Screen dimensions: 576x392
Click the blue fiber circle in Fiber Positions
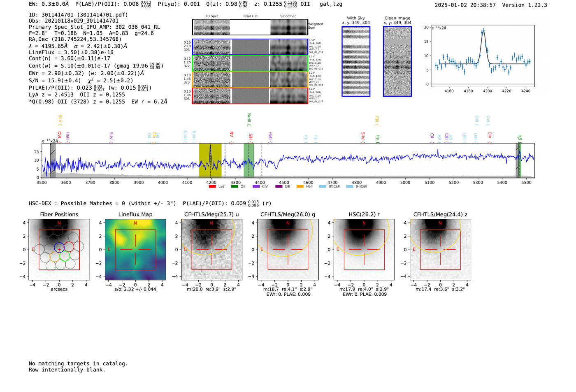point(59,247)
